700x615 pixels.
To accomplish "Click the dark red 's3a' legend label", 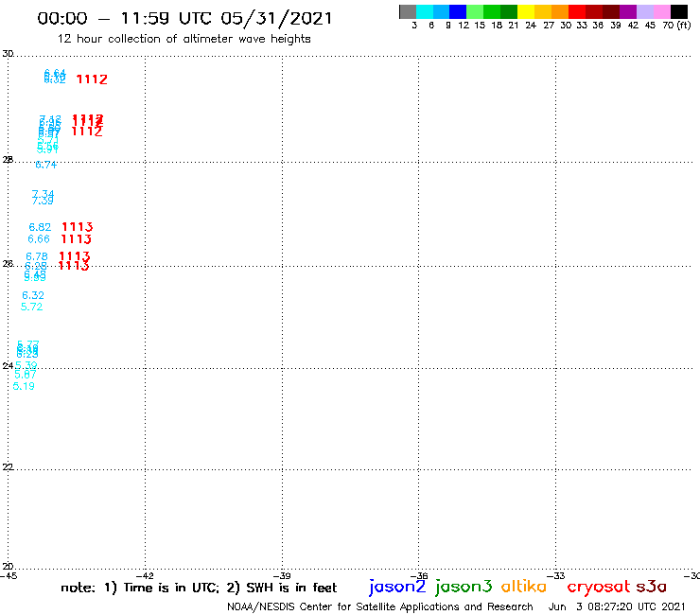I will pos(651,587).
